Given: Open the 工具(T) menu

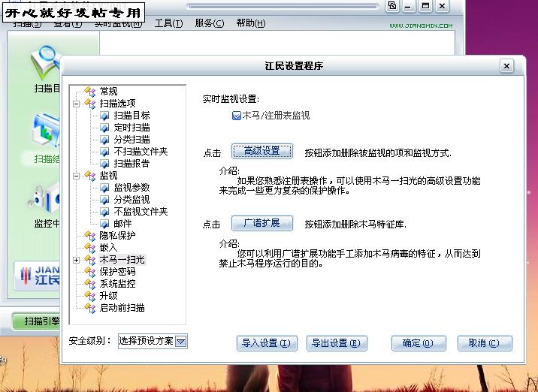Looking at the screenshot, I should (168, 23).
